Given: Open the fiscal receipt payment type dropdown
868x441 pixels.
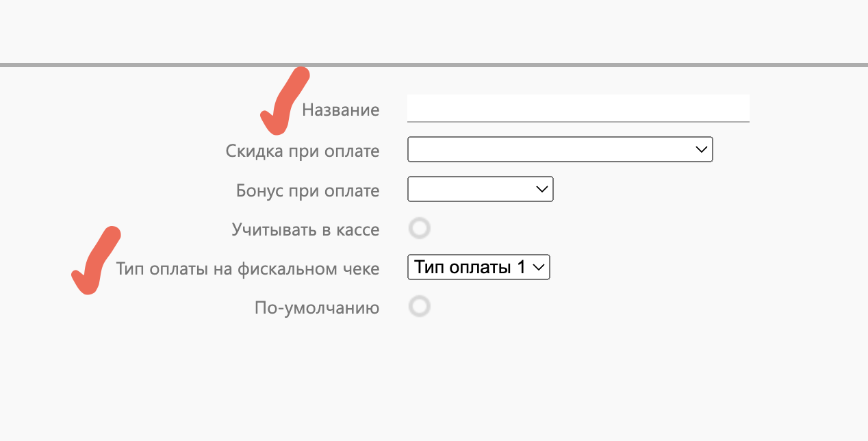Looking at the screenshot, I should pyautogui.click(x=478, y=268).
